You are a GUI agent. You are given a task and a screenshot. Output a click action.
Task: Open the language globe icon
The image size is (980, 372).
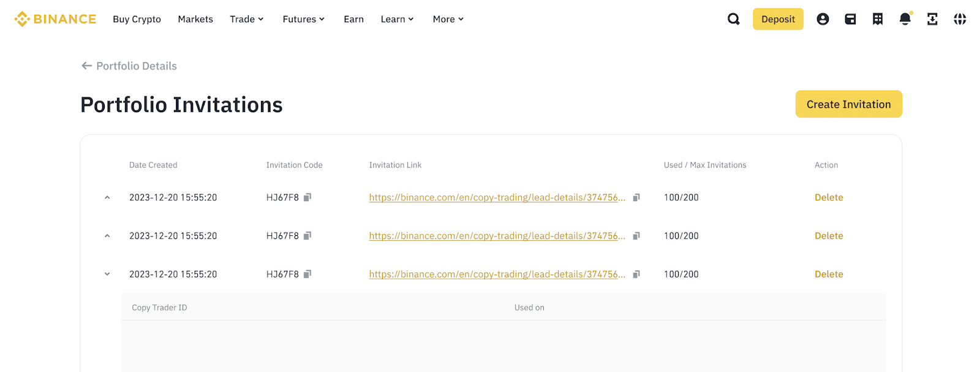click(x=960, y=19)
